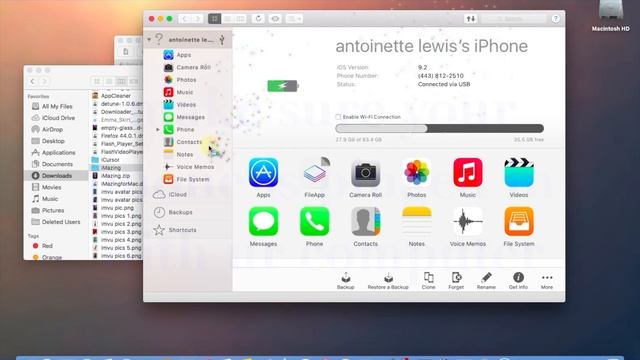
Task: Click the help question mark button
Action: coord(556,19)
